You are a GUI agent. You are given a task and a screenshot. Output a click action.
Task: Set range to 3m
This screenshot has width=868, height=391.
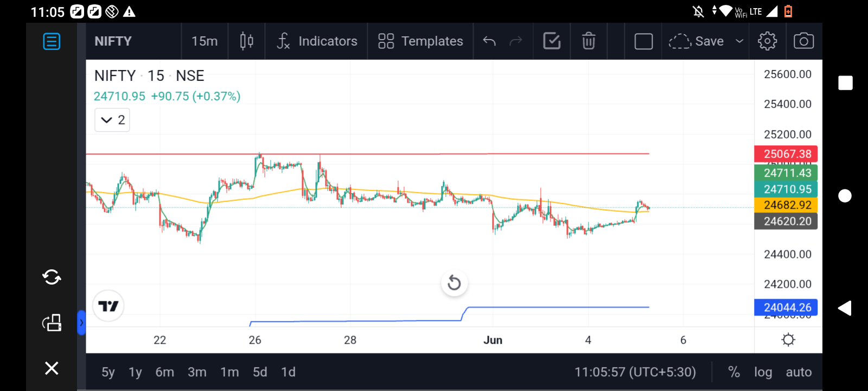tap(197, 372)
